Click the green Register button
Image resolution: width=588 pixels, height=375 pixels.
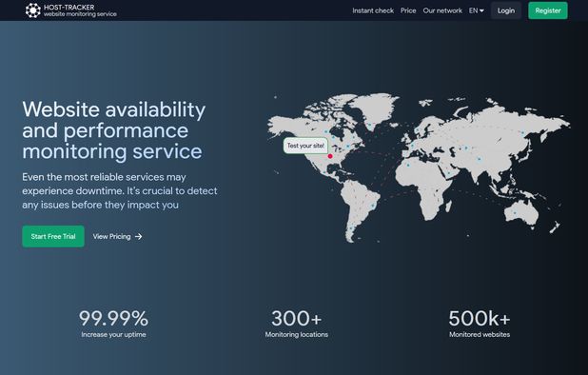pyautogui.click(x=548, y=10)
